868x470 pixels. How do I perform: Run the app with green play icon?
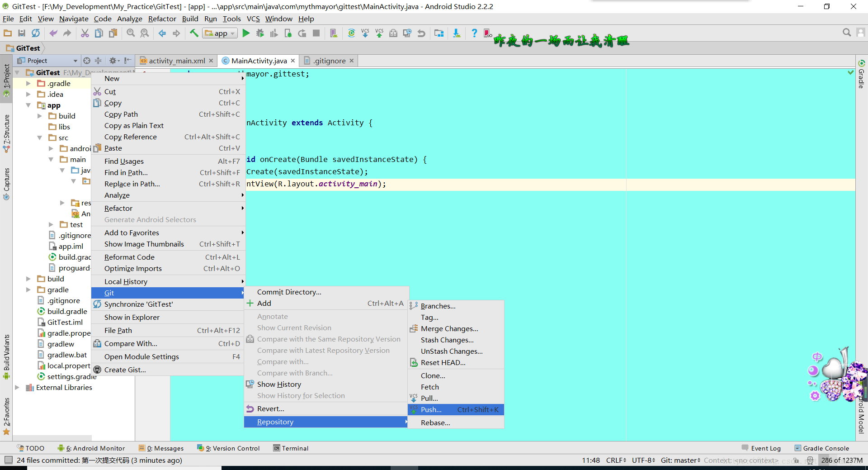pyautogui.click(x=246, y=33)
